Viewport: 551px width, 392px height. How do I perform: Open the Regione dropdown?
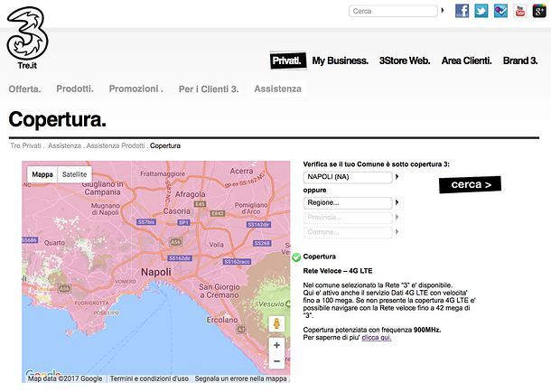click(348, 202)
